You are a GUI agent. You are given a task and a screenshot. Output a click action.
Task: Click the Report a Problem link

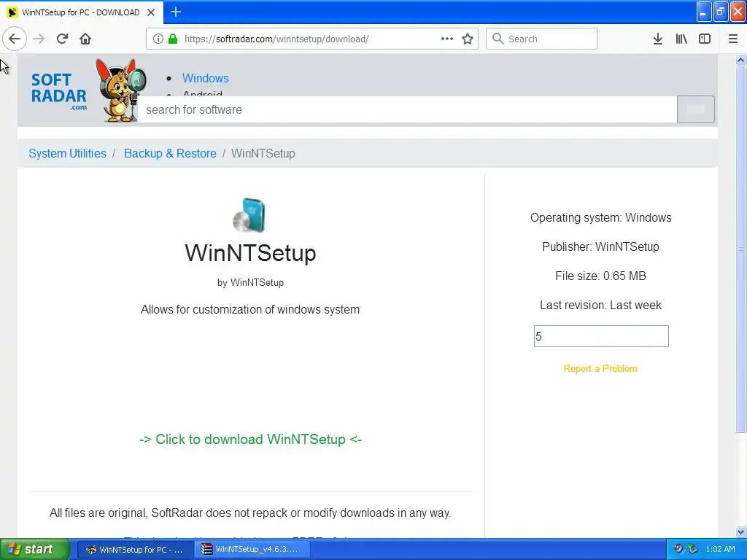600,368
